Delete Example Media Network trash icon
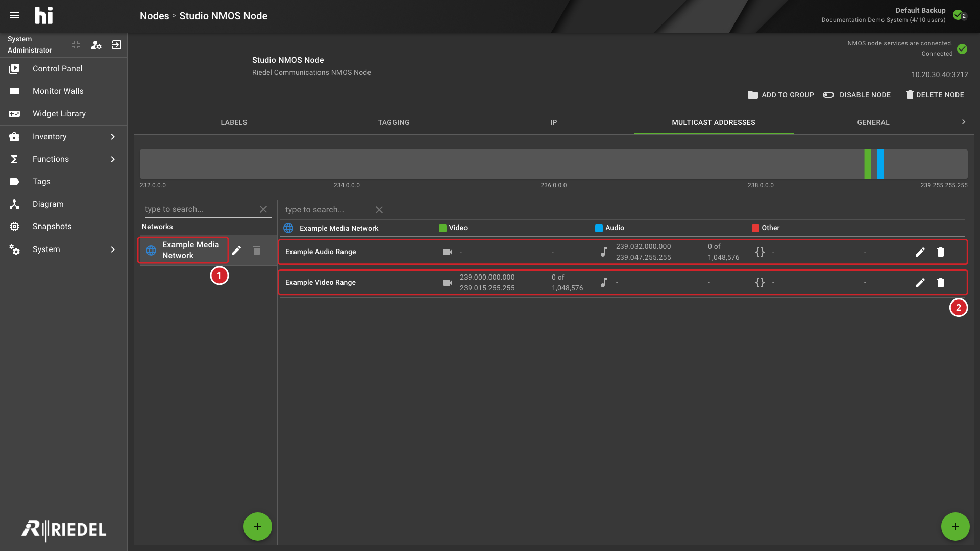This screenshot has width=980, height=551. [x=257, y=251]
